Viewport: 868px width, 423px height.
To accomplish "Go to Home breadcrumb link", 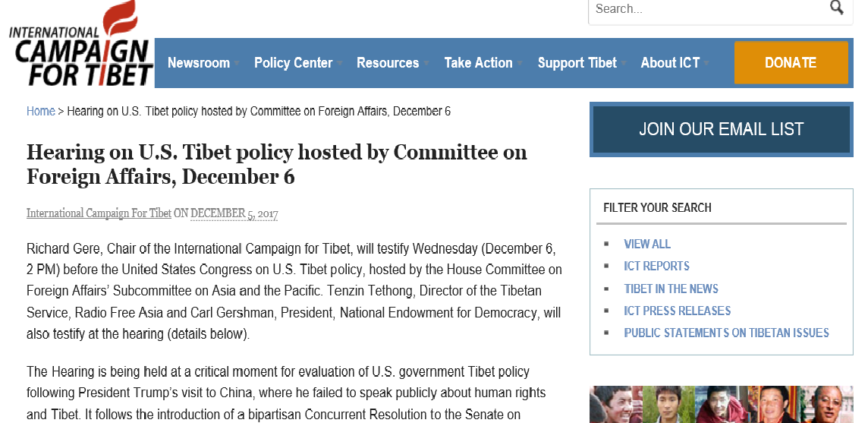I will tap(41, 111).
